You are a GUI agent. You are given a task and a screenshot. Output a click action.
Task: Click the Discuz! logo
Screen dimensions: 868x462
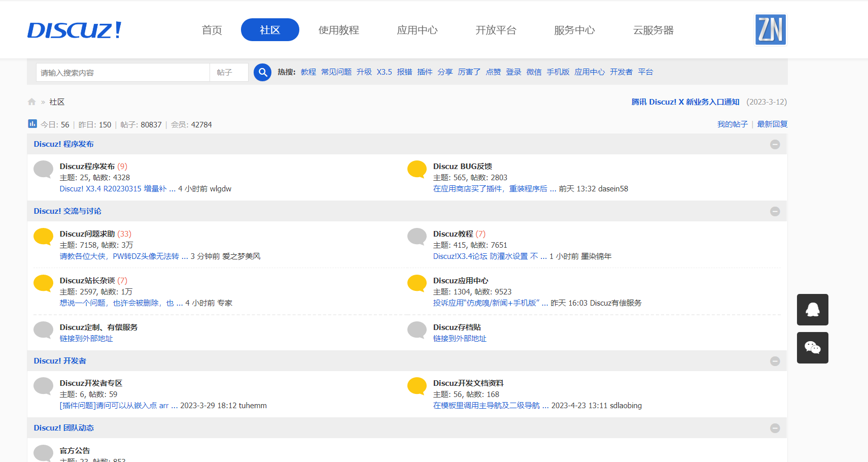pyautogui.click(x=75, y=30)
